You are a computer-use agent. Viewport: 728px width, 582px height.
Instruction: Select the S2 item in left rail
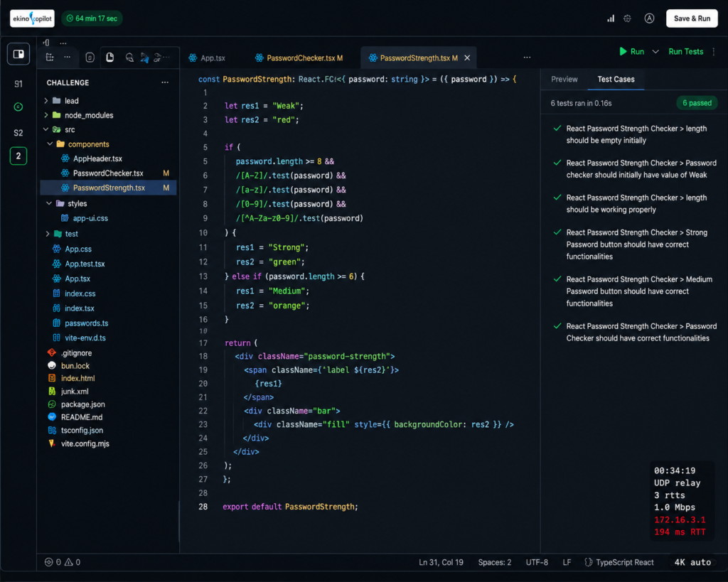[18, 133]
